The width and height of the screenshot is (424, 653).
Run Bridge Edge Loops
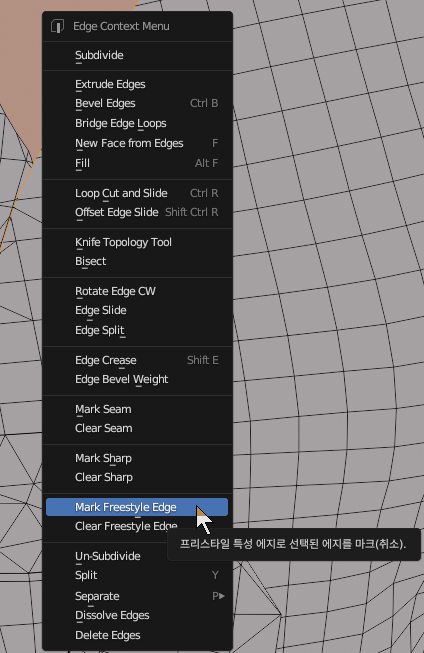(137, 124)
